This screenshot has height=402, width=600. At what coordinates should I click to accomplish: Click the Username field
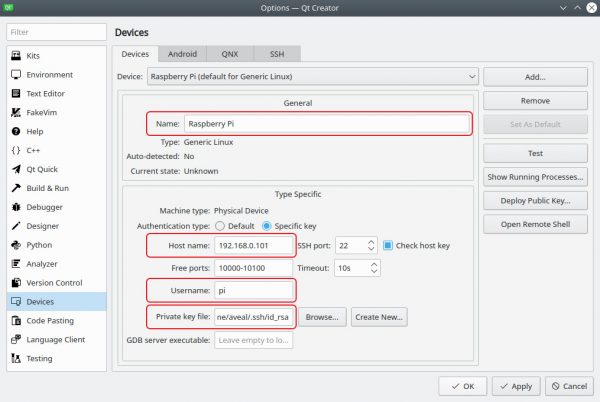(x=253, y=291)
